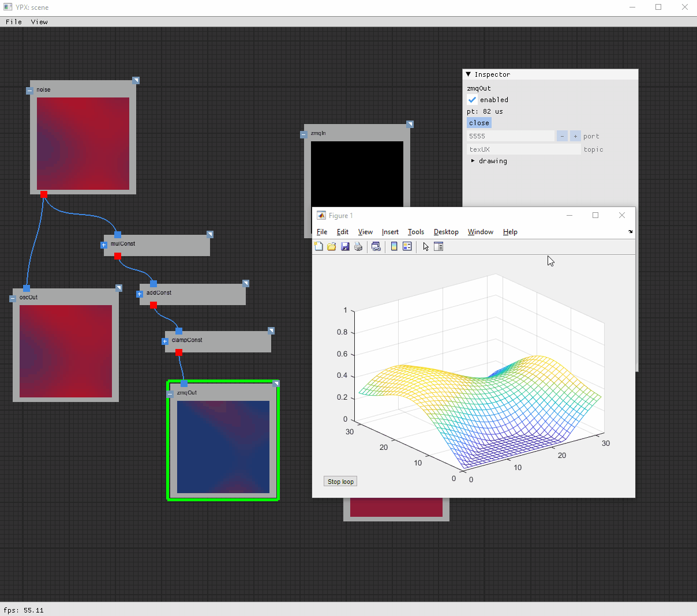Image resolution: width=697 pixels, height=616 pixels.
Task: Click the Open File folder icon
Action: tap(332, 246)
